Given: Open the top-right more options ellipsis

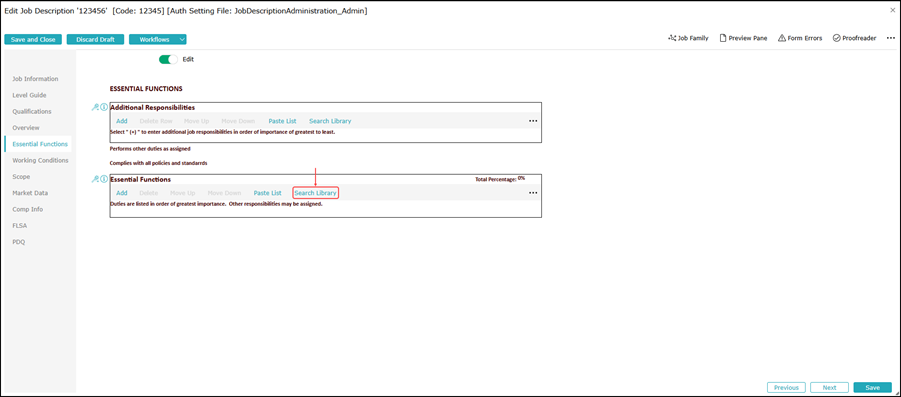Looking at the screenshot, I should 891,38.
